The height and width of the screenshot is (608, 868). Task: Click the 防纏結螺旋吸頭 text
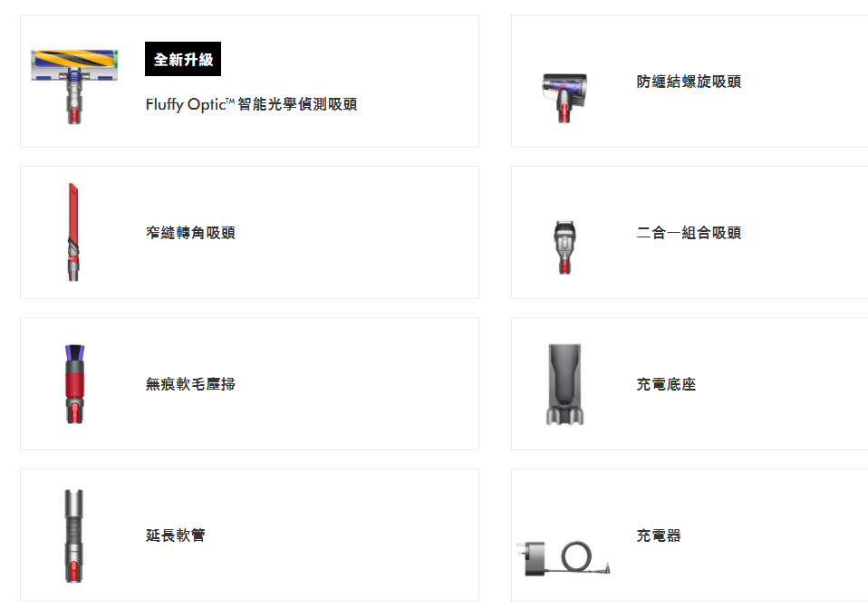click(x=689, y=82)
